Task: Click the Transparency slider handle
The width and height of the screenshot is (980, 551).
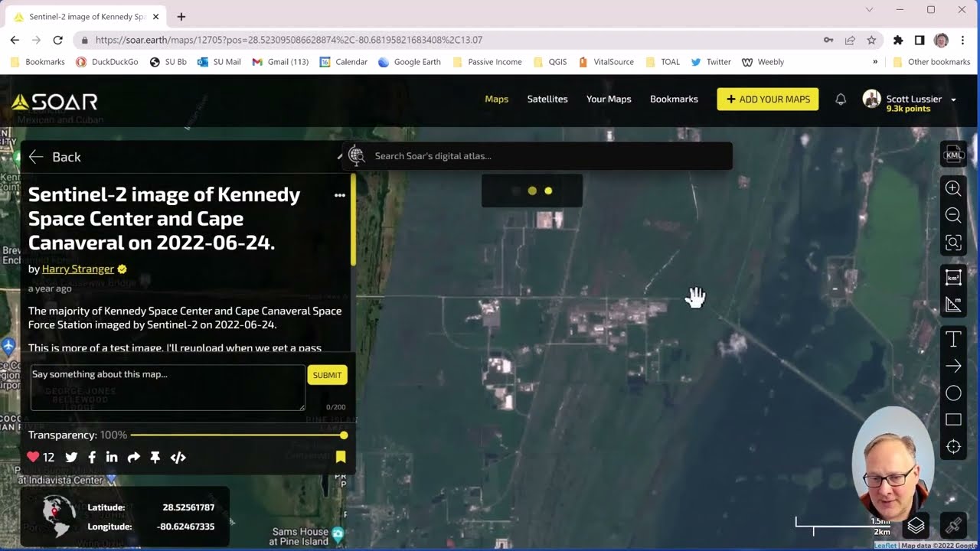Action: point(344,435)
